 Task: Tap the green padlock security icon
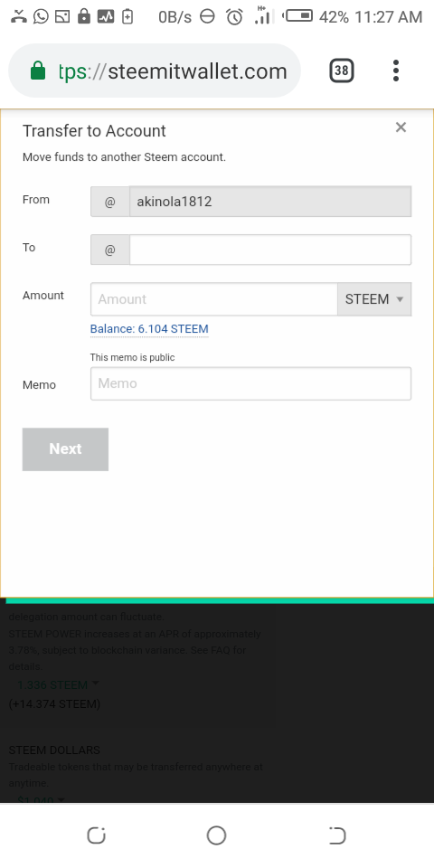click(x=38, y=71)
